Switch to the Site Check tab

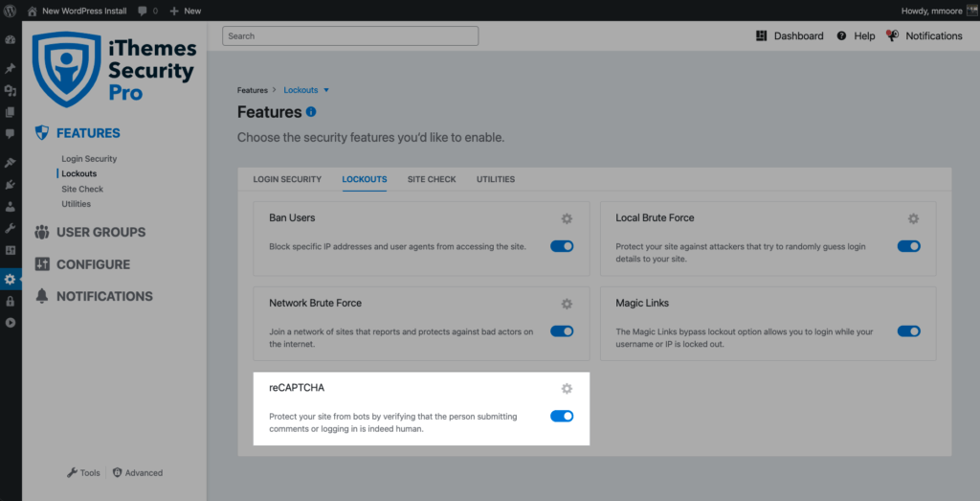(x=432, y=179)
